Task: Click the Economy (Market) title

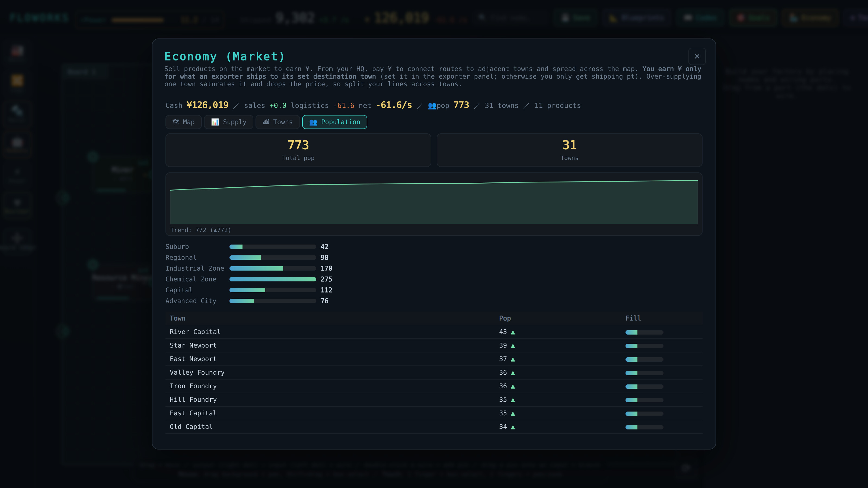Action: pos(224,57)
